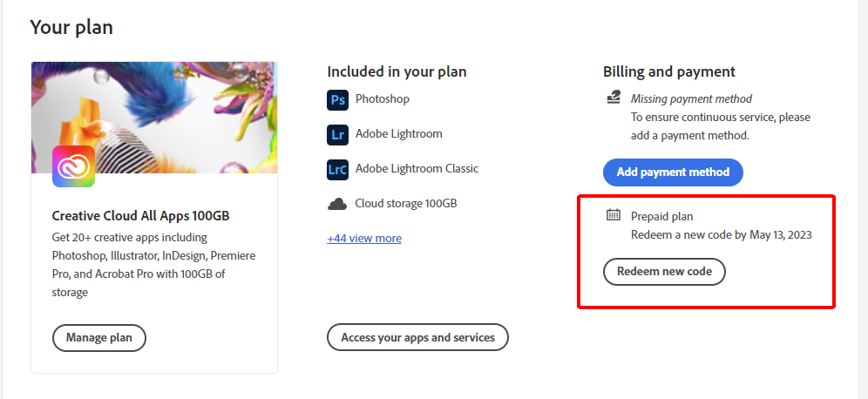
Task: Click the Adobe Lightroom Lr icon
Action: [x=337, y=134]
